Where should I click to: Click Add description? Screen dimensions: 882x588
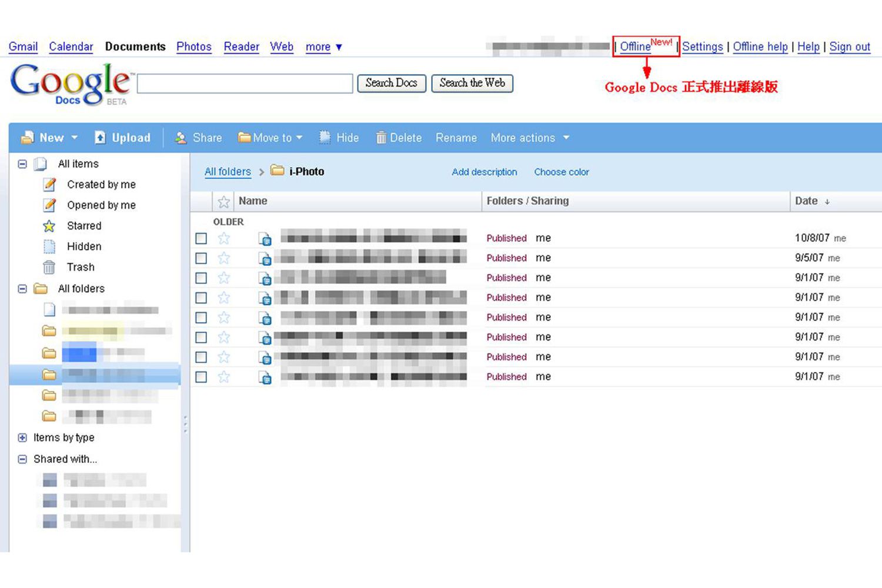click(485, 172)
